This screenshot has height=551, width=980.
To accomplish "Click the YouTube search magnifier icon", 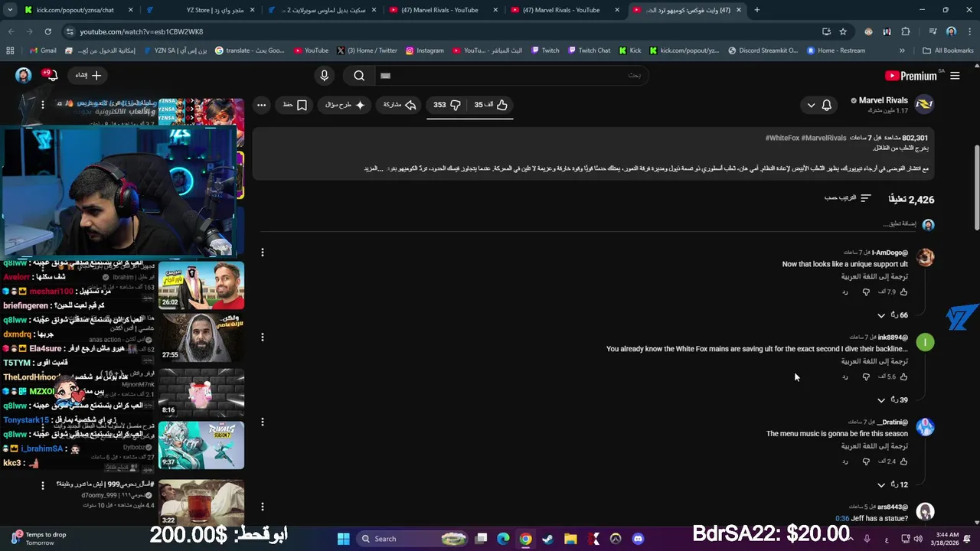I will 359,76.
